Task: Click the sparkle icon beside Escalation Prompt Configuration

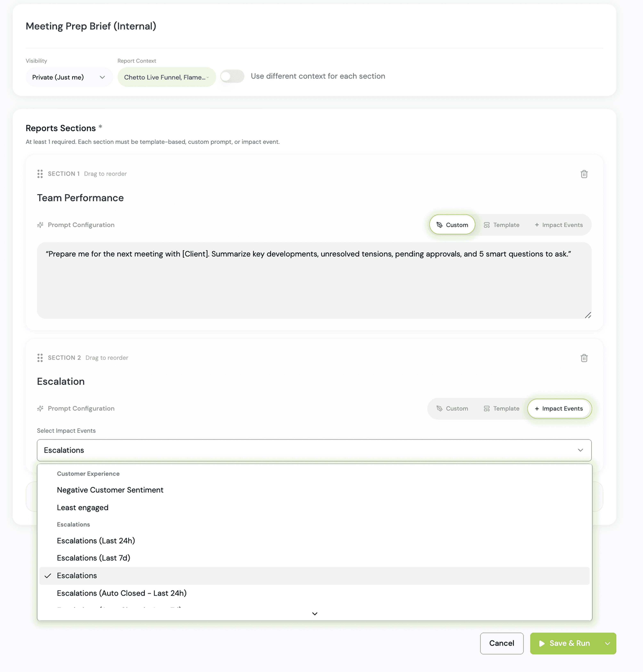Action: [40, 409]
